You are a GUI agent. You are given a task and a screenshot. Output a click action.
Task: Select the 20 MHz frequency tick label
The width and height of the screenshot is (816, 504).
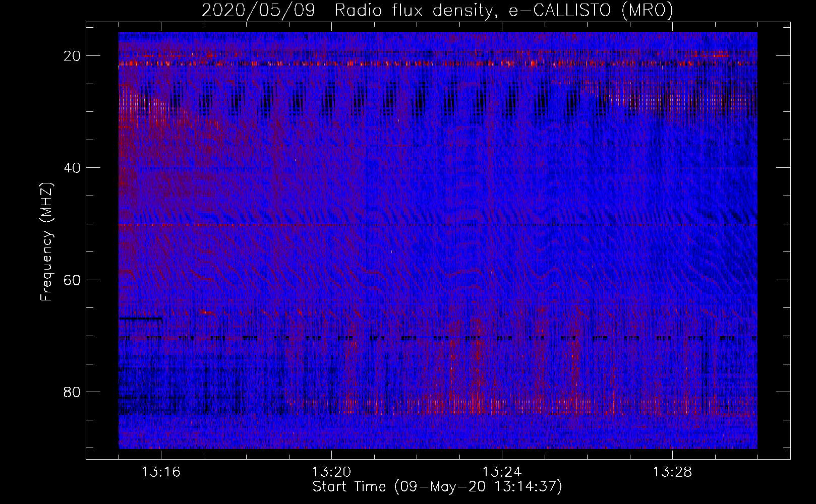(x=72, y=55)
